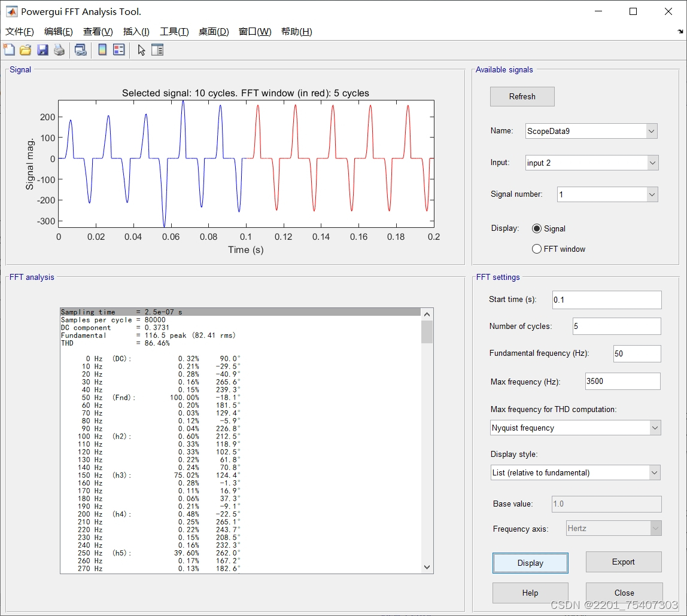Insert a legend using the toolbar icon

point(118,50)
